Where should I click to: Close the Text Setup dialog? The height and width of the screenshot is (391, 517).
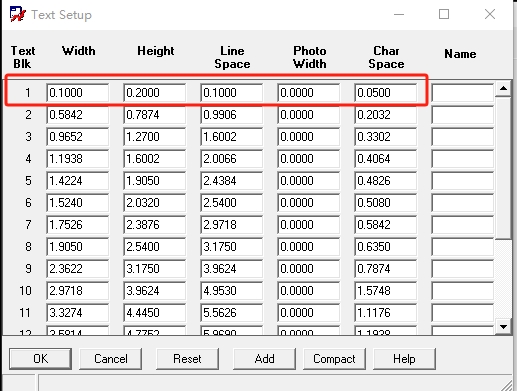[x=490, y=14]
